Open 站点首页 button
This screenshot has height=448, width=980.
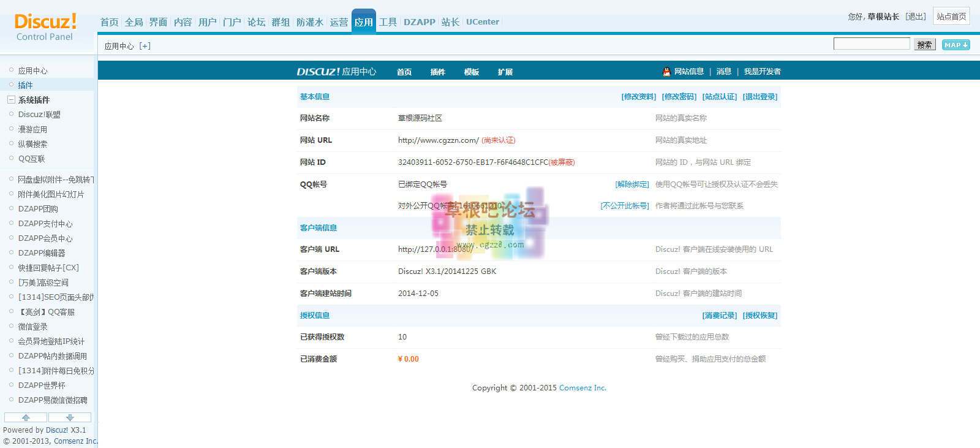click(x=951, y=17)
